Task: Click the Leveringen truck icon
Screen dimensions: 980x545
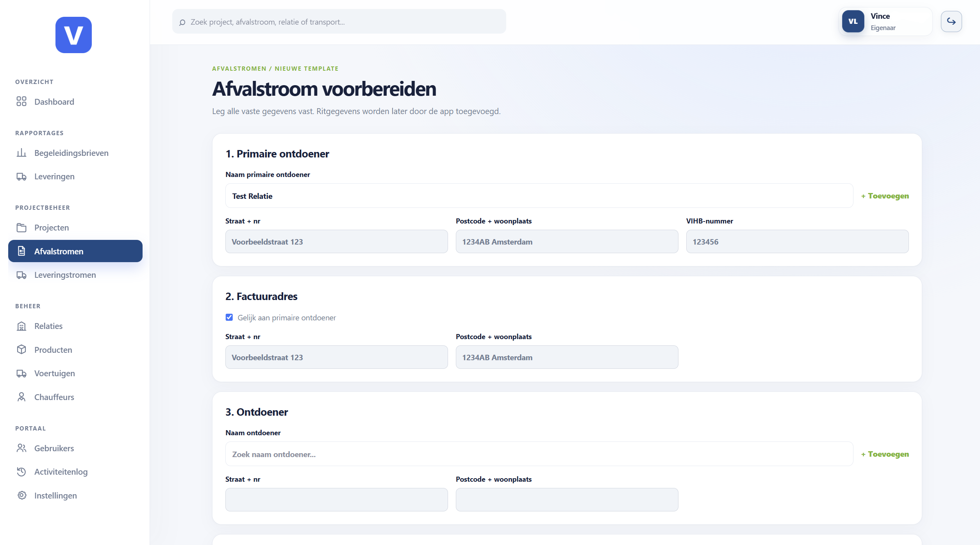Action: tap(21, 177)
